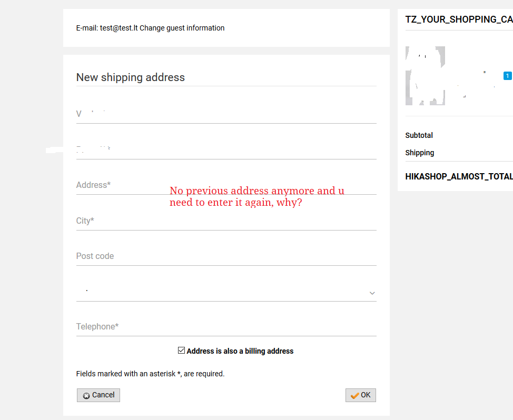513x420 pixels.
Task: Click the 'New shipping address' heading
Action: coord(131,77)
